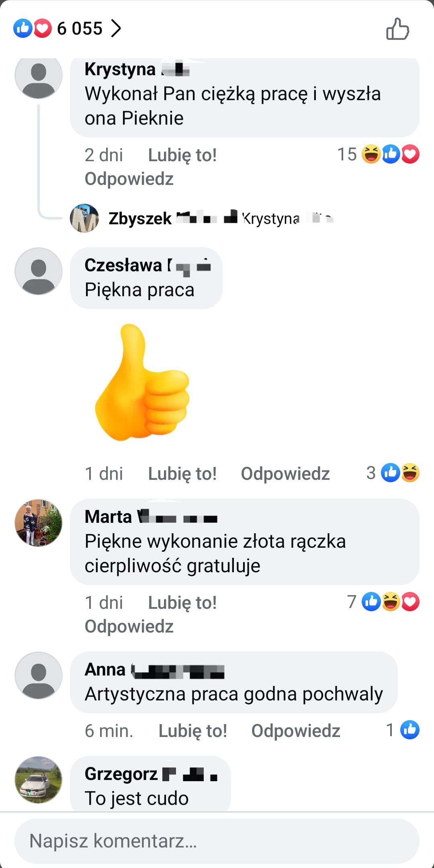
Task: View the 7 reactions on Marta's comment
Action: point(383,602)
